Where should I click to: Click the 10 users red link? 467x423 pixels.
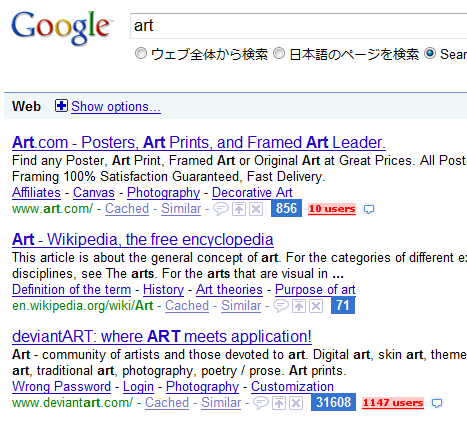[x=332, y=209]
